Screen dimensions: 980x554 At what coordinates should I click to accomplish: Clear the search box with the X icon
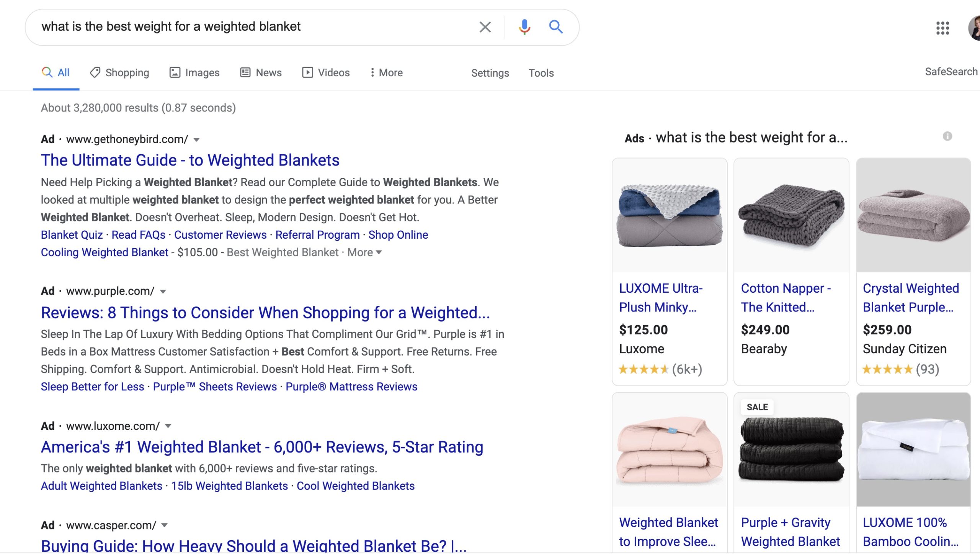485,27
